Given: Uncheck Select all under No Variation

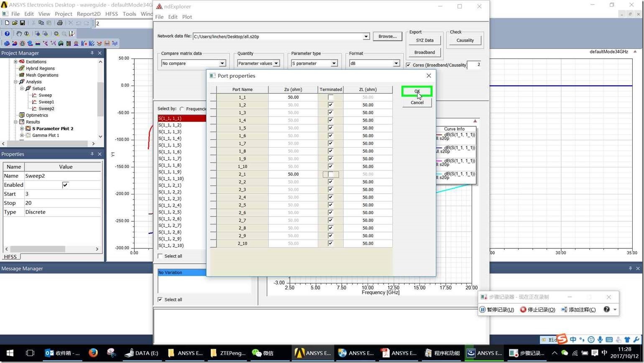Looking at the screenshot, I should click(160, 299).
